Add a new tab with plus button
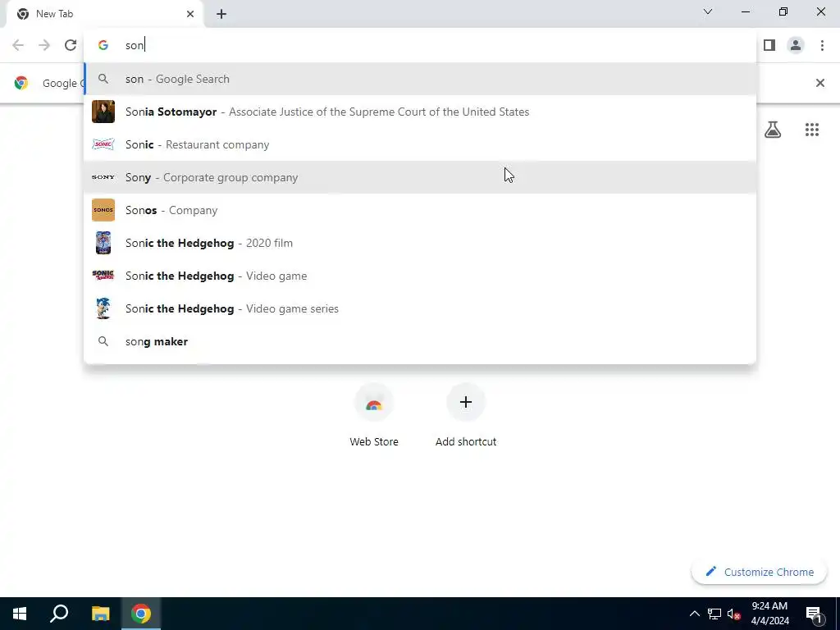The height and width of the screenshot is (630, 840). pyautogui.click(x=221, y=14)
